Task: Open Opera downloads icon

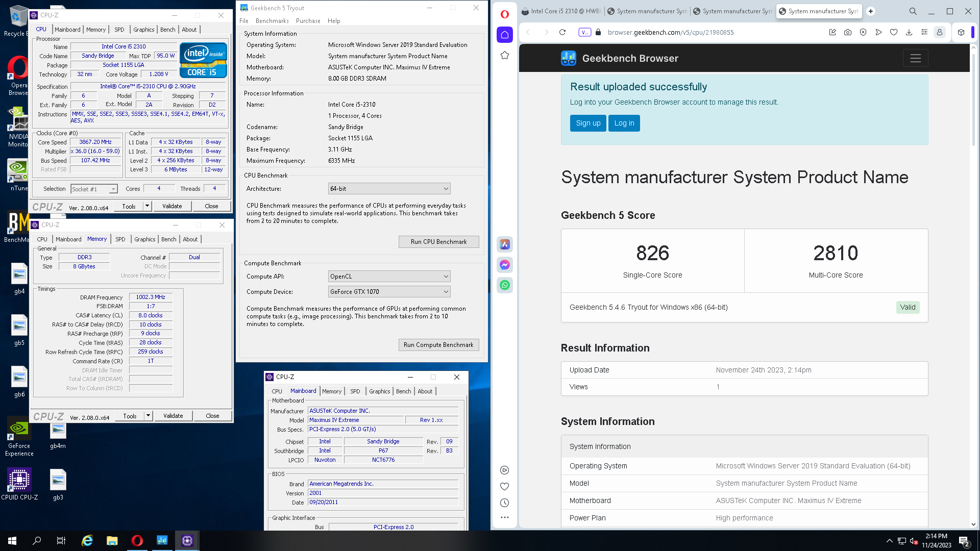Action: pos(909,32)
